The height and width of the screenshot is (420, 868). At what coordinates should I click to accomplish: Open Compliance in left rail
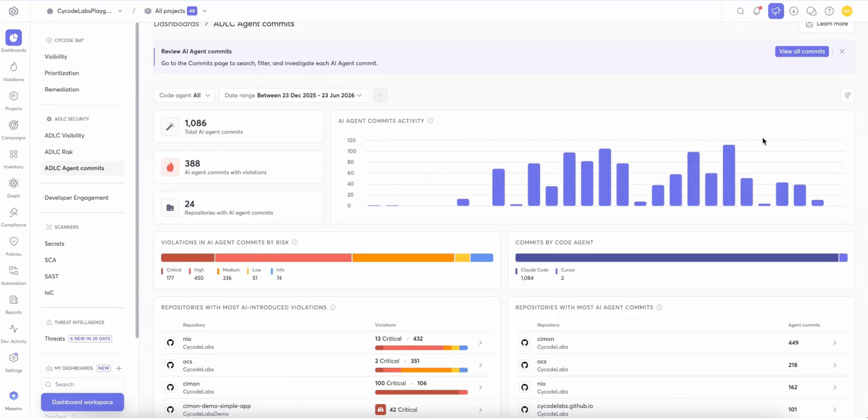[14, 217]
